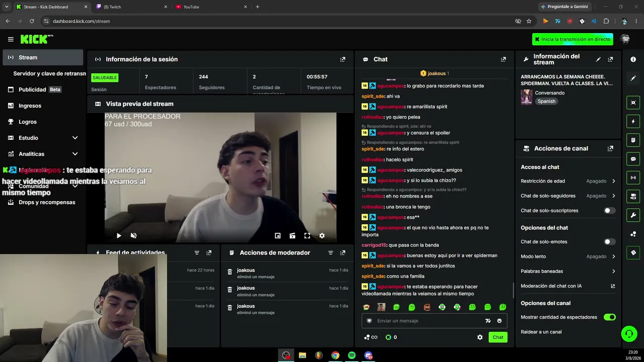Pop out the Acciones de canal panel
The image size is (644, 362).
tap(610, 149)
